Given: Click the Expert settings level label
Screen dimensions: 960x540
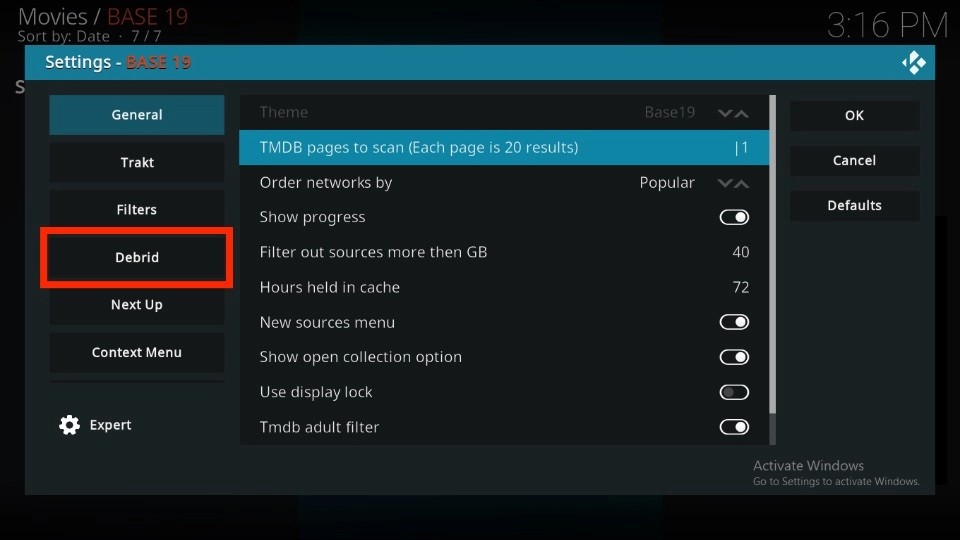Looking at the screenshot, I should (x=110, y=425).
